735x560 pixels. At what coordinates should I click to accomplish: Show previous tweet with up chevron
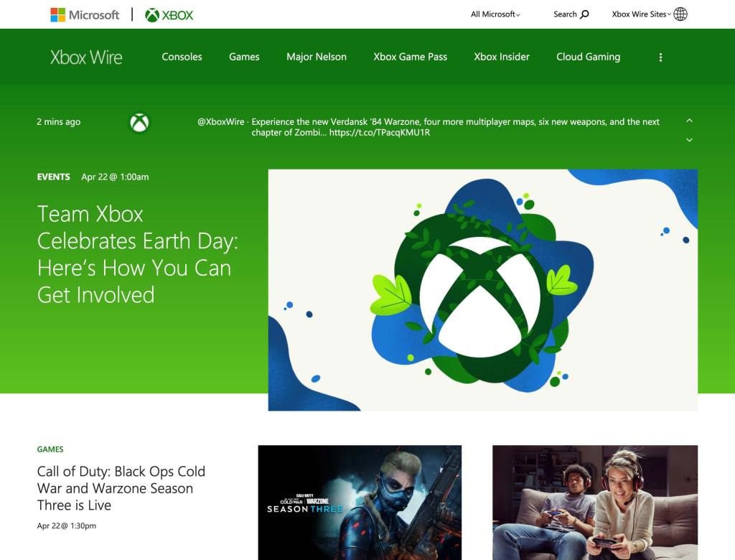click(689, 121)
